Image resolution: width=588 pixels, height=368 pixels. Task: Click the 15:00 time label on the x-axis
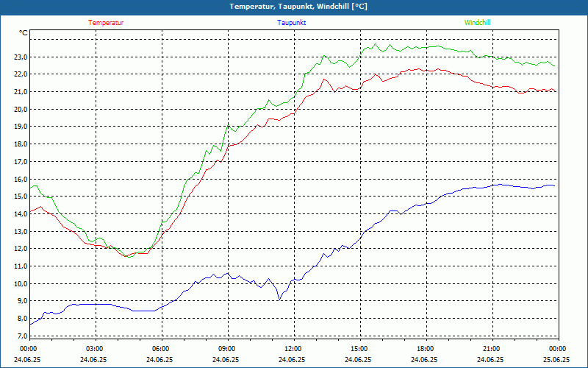pyautogui.click(x=358, y=349)
